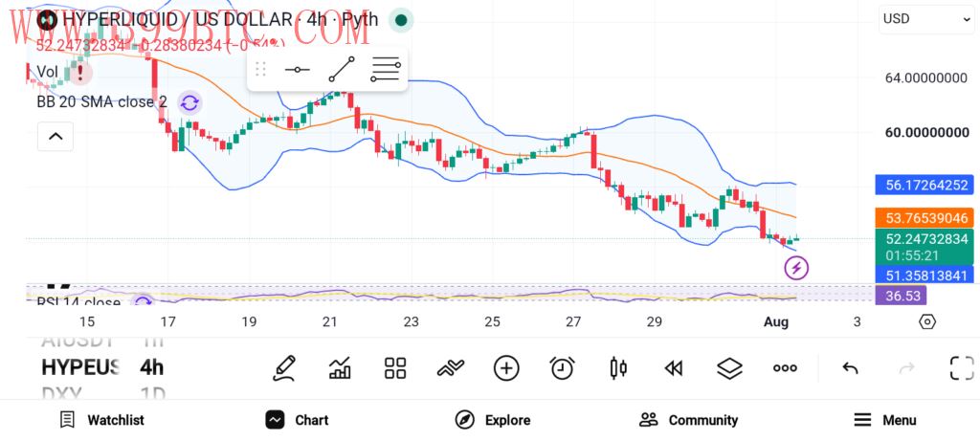Open the Menu tab
The height and width of the screenshot is (441, 980).
[885, 420]
